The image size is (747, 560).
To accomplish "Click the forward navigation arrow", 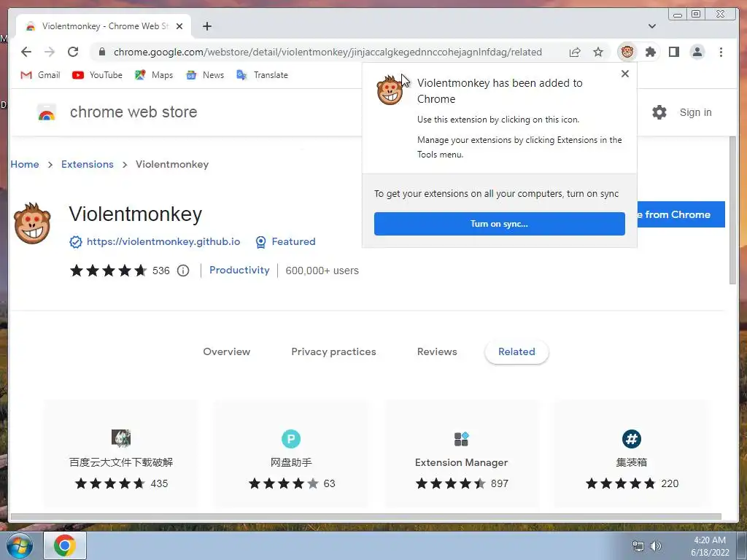I will click(50, 52).
